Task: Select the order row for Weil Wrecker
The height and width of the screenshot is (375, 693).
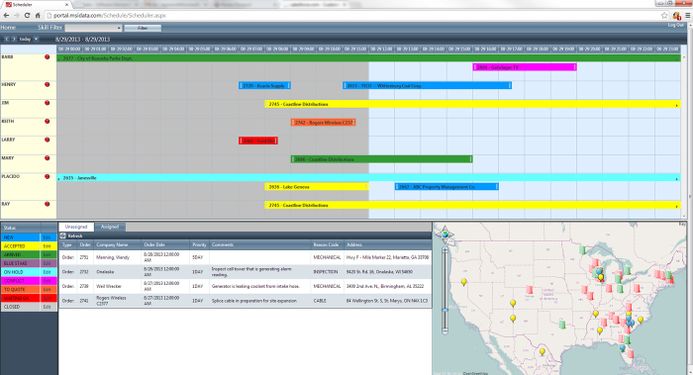Action: [x=245, y=286]
